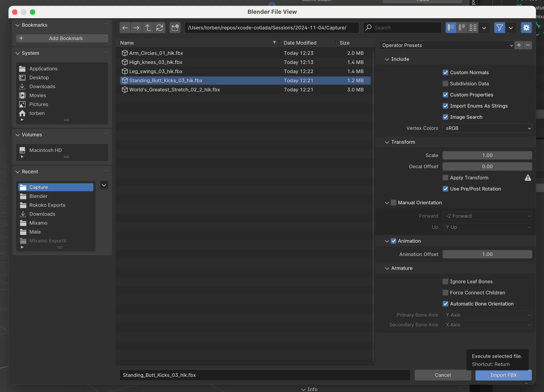Screen dimensions: 544x392
Task: Switch to horizontal list display mode
Action: [x=461, y=28]
